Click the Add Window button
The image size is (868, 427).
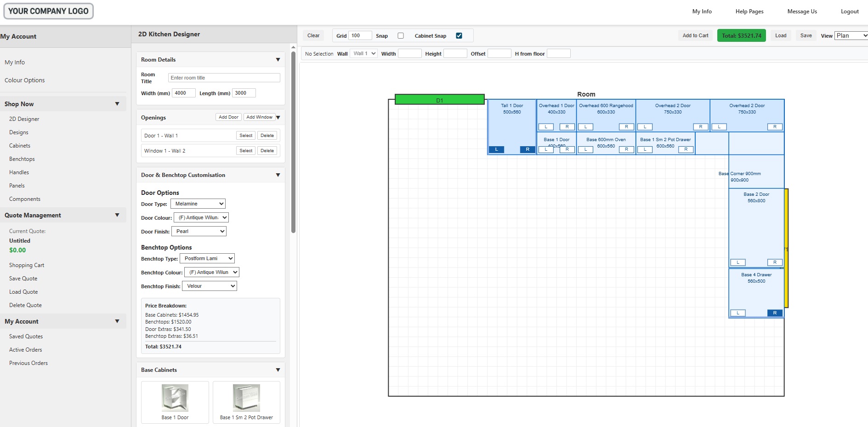(x=259, y=117)
